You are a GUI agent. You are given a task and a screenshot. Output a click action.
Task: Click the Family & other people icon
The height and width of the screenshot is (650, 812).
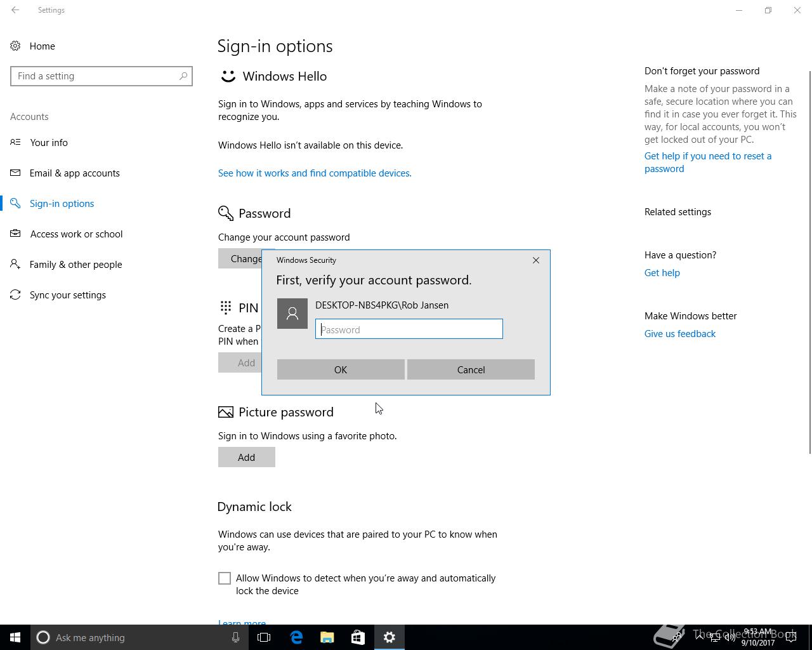15,264
